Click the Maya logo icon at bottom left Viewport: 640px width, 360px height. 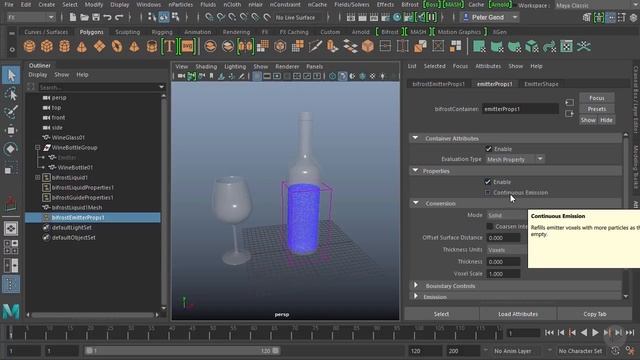click(x=11, y=312)
